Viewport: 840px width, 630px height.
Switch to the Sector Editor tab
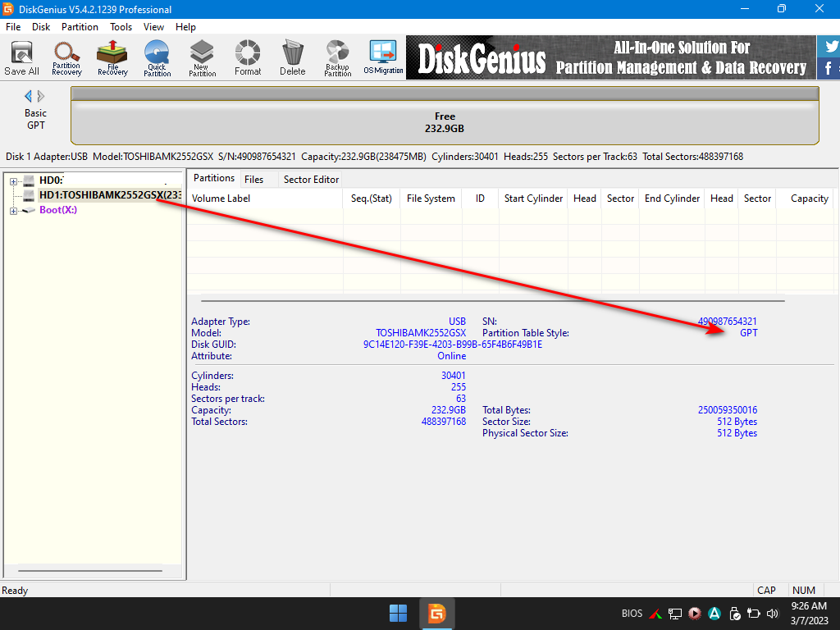[x=311, y=180]
